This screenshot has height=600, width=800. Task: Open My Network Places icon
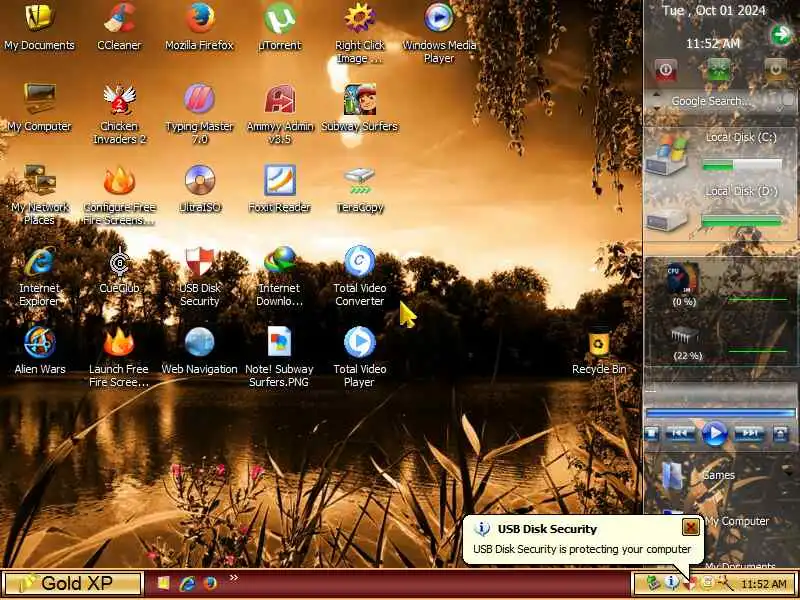pyautogui.click(x=39, y=195)
